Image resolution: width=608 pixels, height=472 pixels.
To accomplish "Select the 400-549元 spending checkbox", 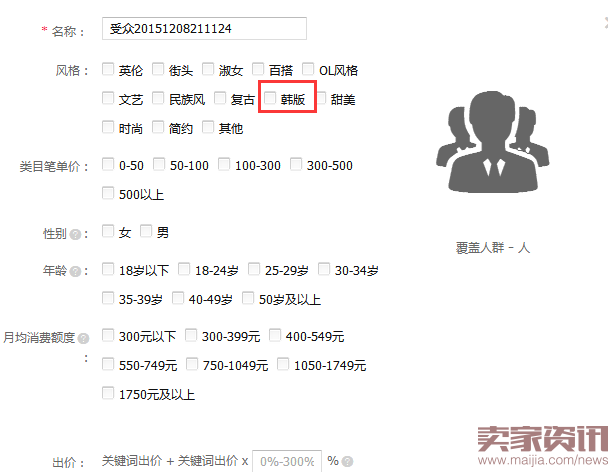I will (275, 335).
